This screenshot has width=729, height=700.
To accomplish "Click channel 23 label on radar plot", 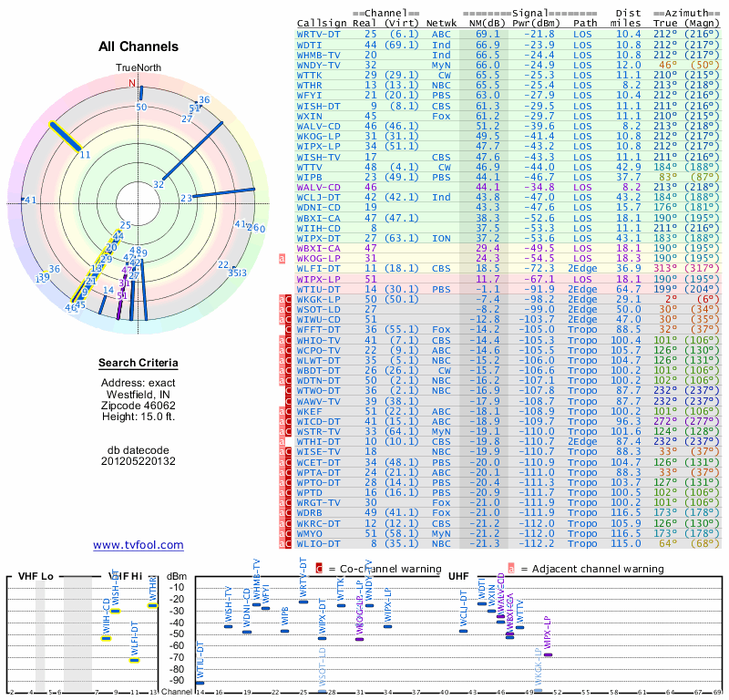I will (x=186, y=198).
